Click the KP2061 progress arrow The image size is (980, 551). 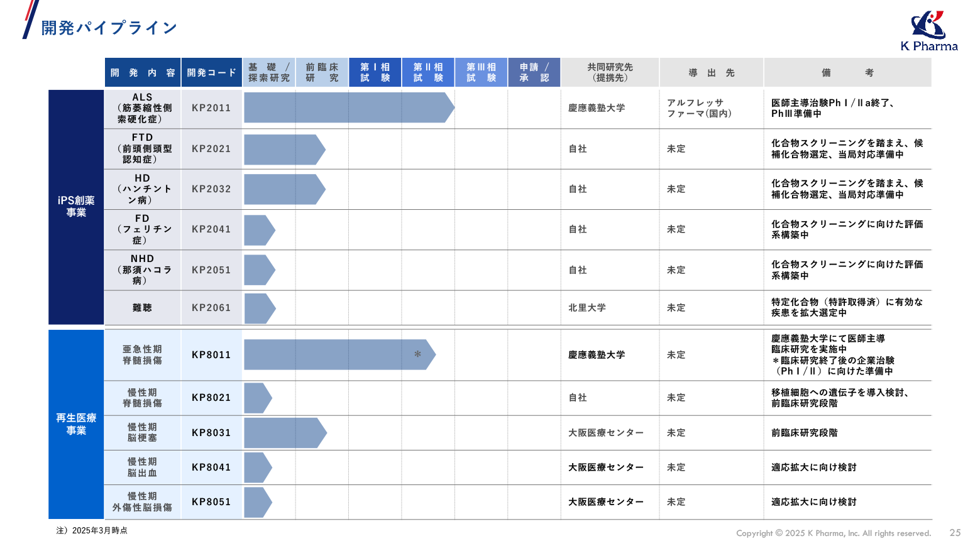click(x=260, y=308)
